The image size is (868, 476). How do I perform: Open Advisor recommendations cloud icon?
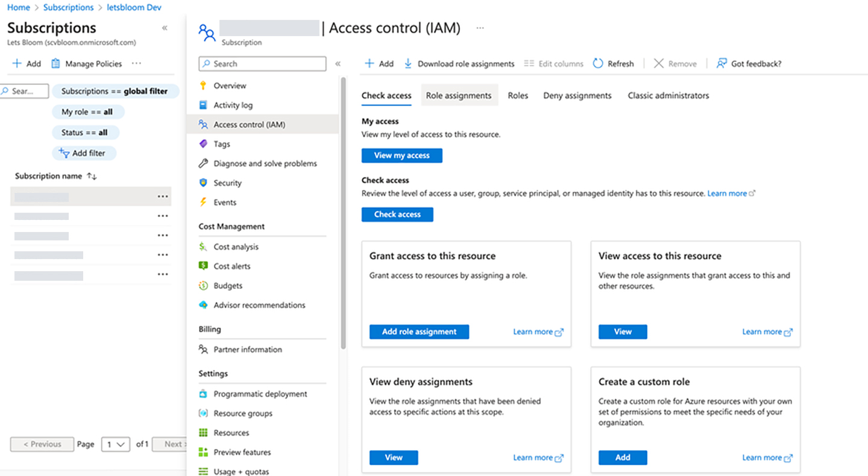click(203, 305)
